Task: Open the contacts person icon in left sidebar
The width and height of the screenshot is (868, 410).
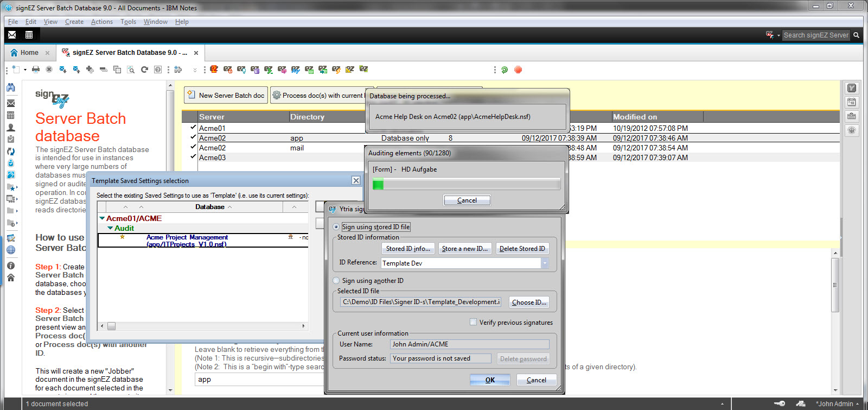Action: (x=10, y=128)
